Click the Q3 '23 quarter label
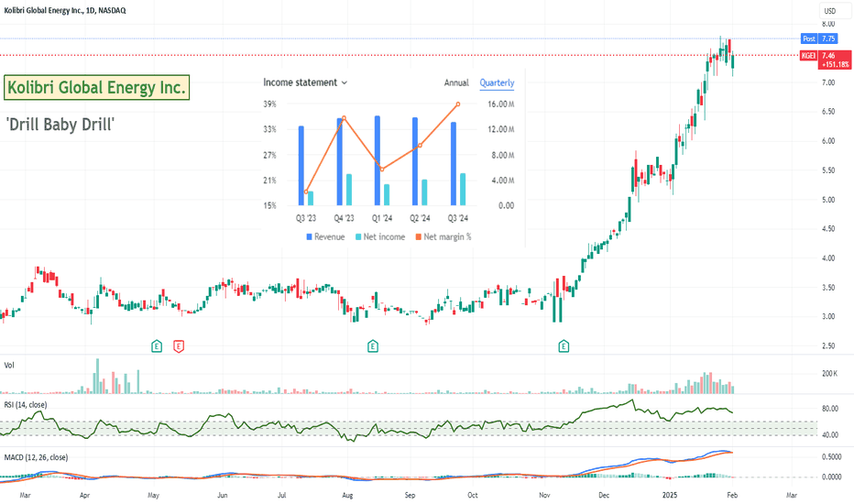Screen dimensions: 854x504 click(306, 218)
